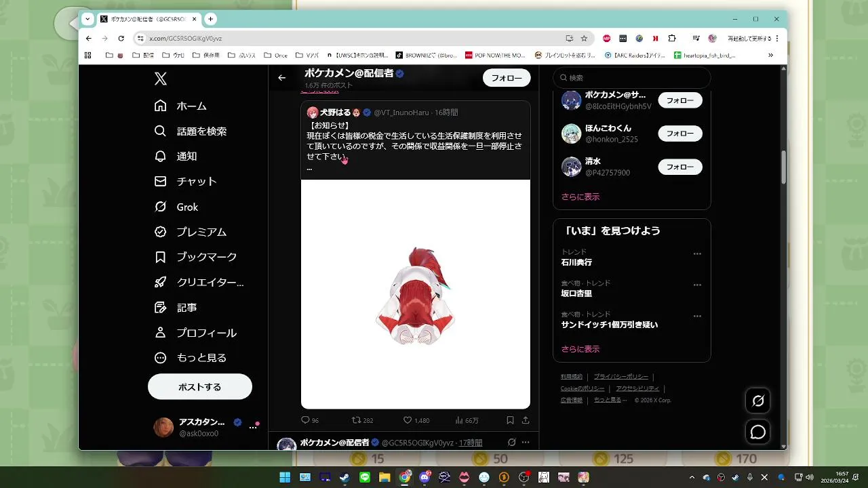Open more options for 坂口杏里 trend
Viewport: 868px width, 488px height.
[x=697, y=285]
